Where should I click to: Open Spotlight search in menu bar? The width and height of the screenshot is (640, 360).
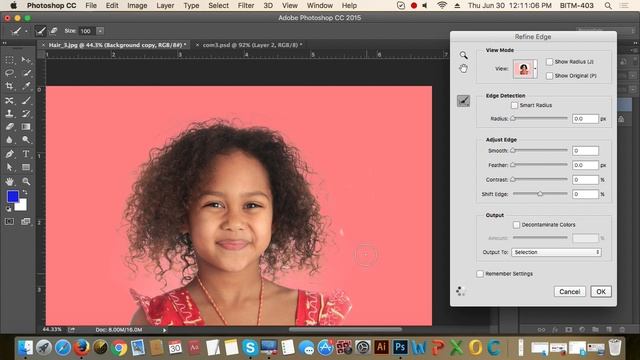[608, 5]
